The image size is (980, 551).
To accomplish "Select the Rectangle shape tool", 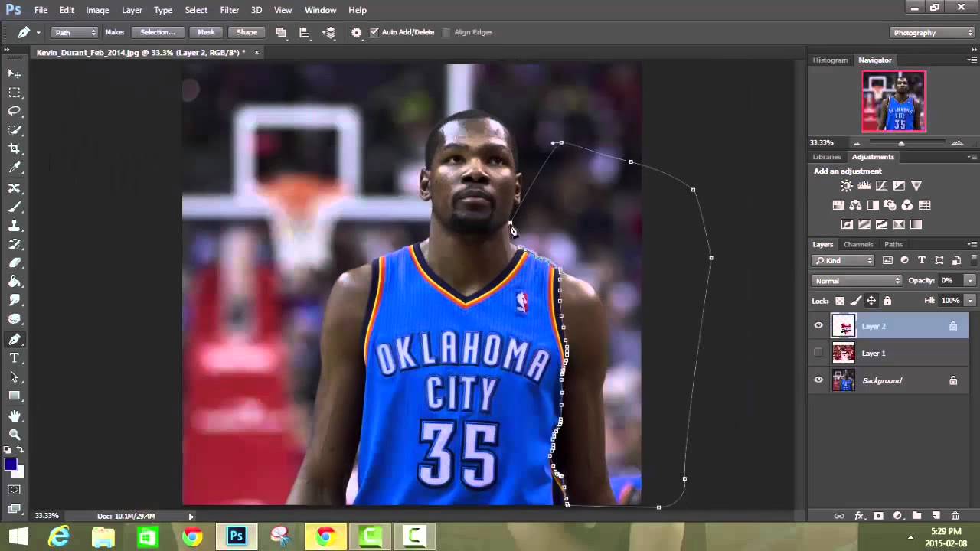I will (15, 396).
